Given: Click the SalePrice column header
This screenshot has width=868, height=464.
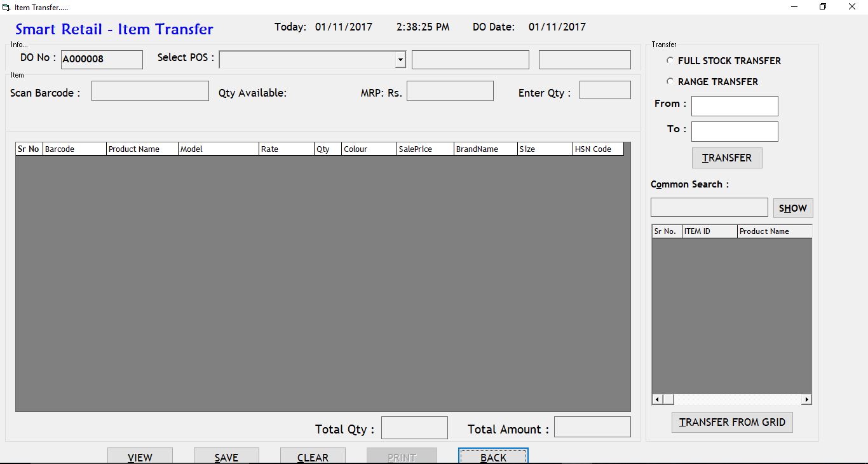Looking at the screenshot, I should pyautogui.click(x=425, y=149).
